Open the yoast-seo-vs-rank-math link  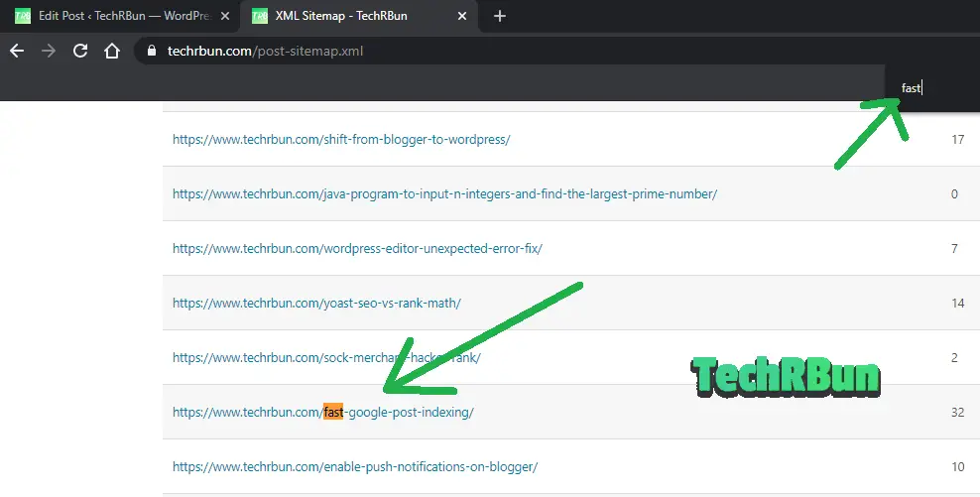316,304
